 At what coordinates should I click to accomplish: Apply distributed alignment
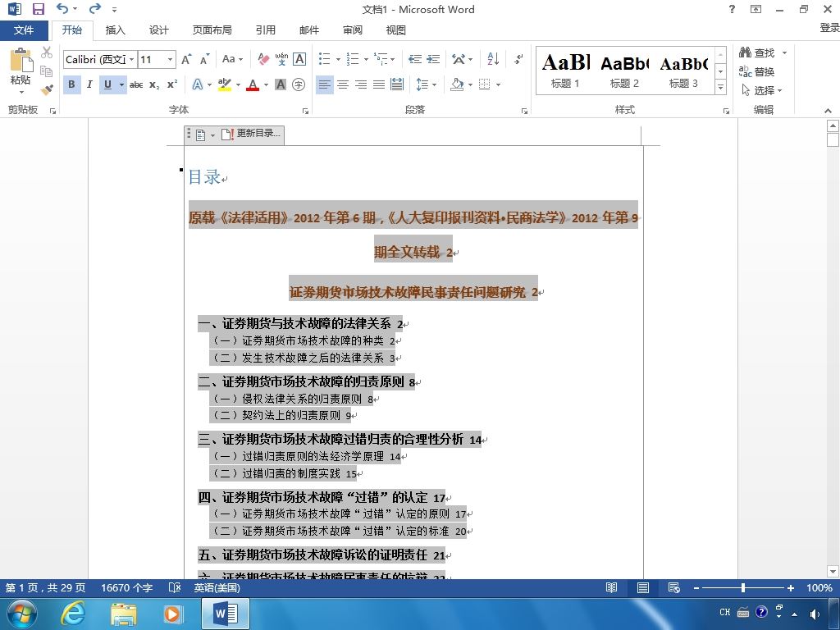click(x=397, y=84)
